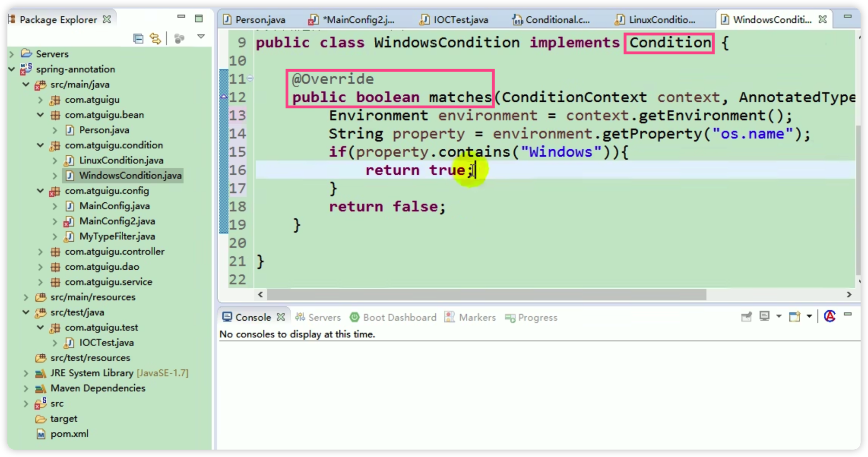Viewport: 868px width, 457px height.
Task: Expand the Maven Dependencies node
Action: (x=26, y=388)
